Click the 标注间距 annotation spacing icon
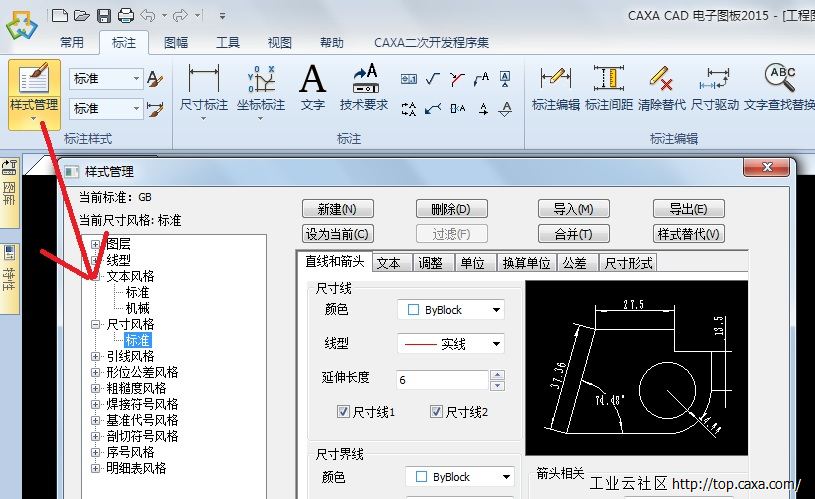Viewport: 815px width, 499px height. (x=608, y=86)
